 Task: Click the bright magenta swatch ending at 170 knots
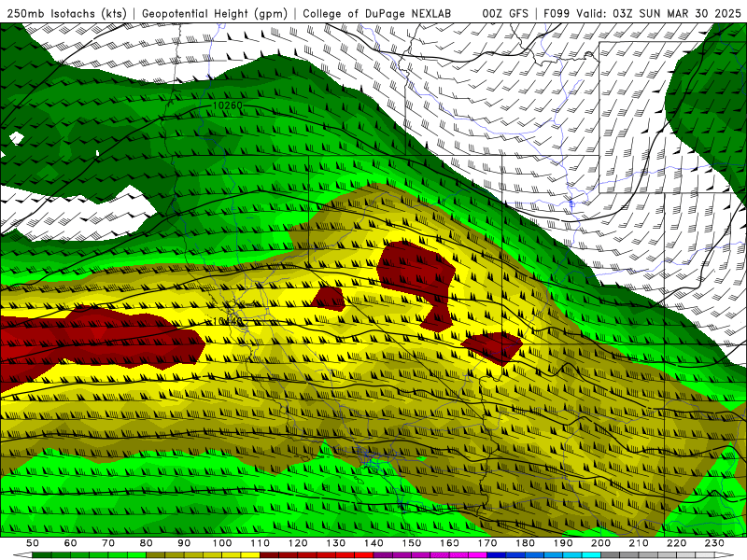(478, 555)
